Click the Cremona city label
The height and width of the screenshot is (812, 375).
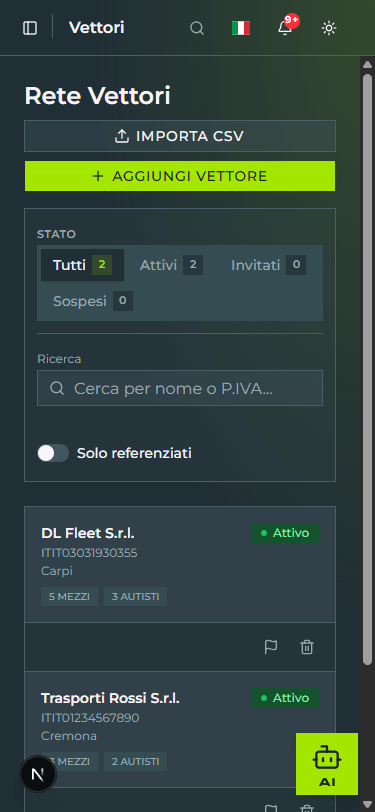pos(69,736)
